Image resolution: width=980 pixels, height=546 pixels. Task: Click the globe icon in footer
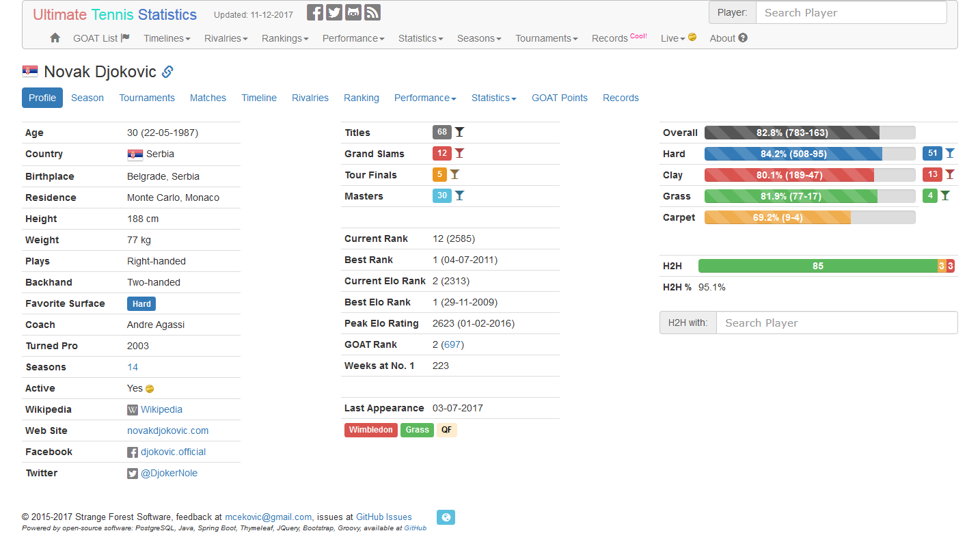click(446, 517)
